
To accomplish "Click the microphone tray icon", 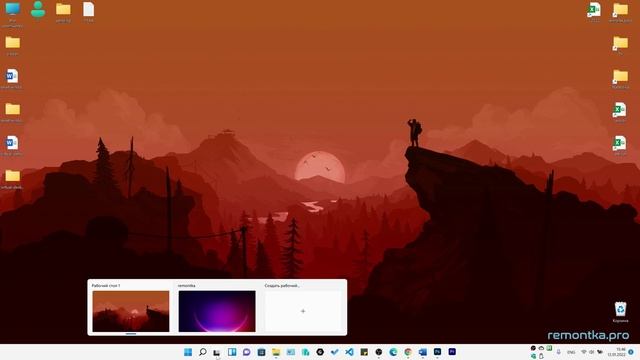I will coord(558,352).
